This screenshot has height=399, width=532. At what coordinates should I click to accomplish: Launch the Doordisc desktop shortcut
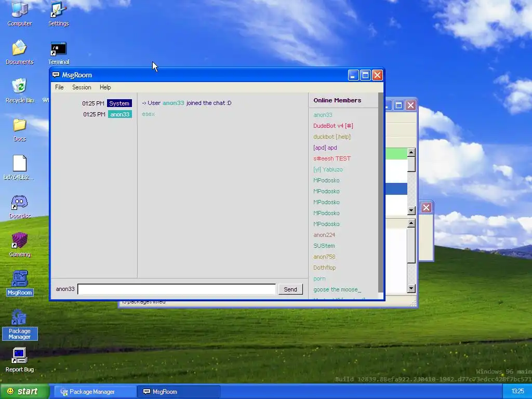[19, 206]
